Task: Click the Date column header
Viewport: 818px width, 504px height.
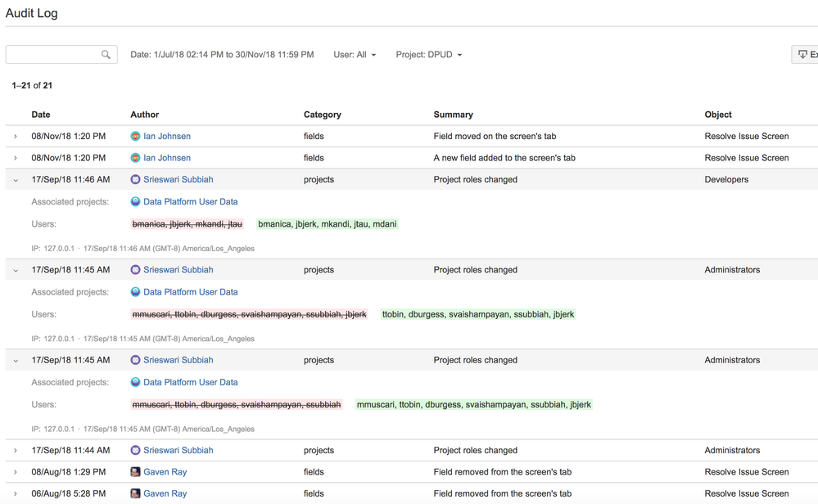Action: click(x=41, y=115)
